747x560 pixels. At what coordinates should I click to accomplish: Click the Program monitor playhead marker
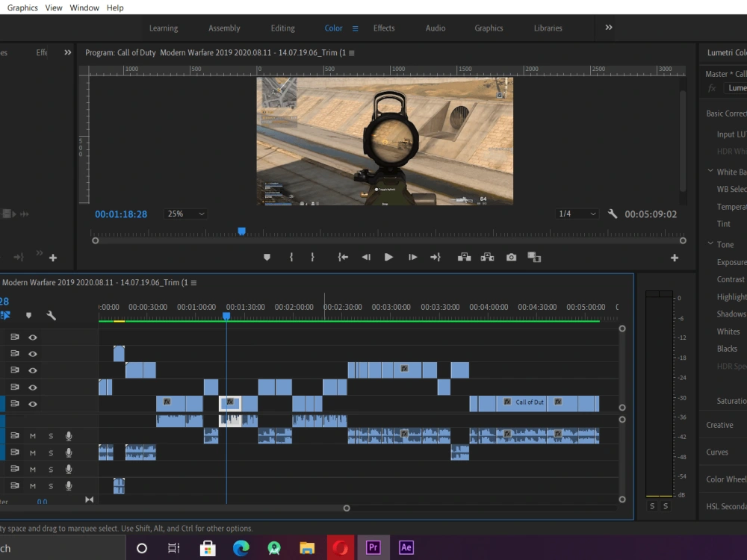click(x=241, y=231)
